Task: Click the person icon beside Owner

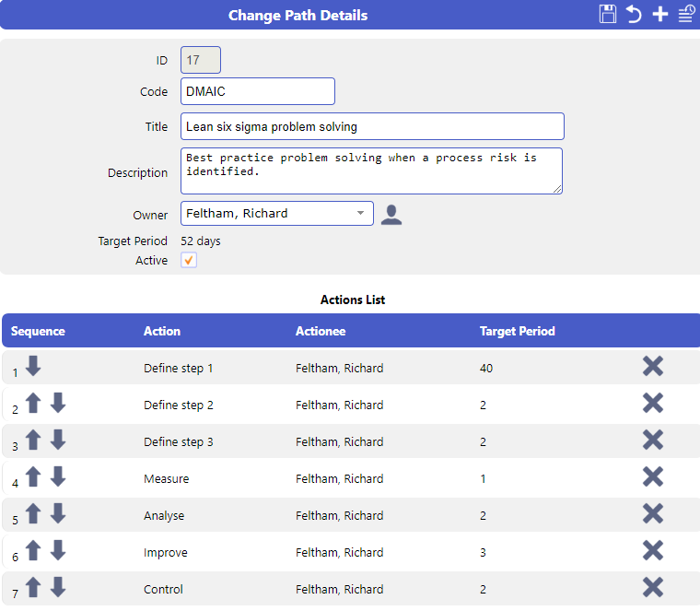Action: click(x=391, y=215)
